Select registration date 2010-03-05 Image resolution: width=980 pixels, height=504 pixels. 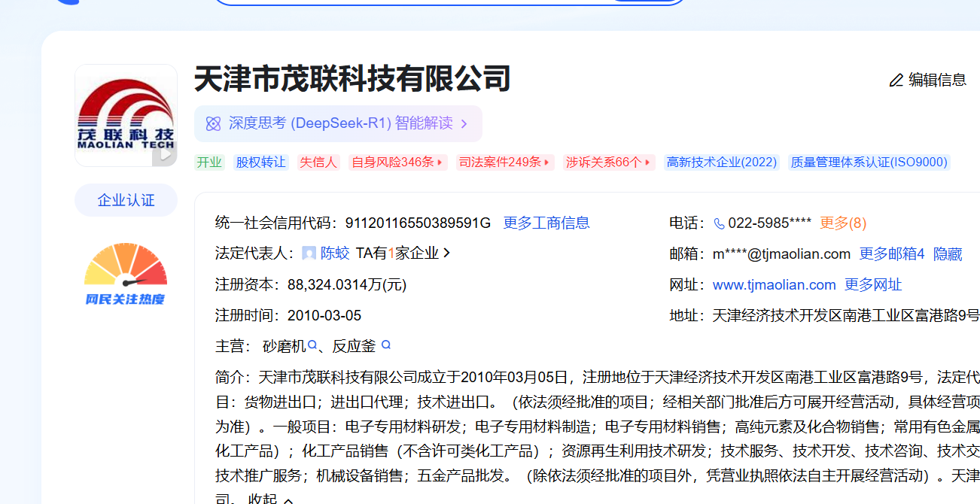[x=324, y=316]
